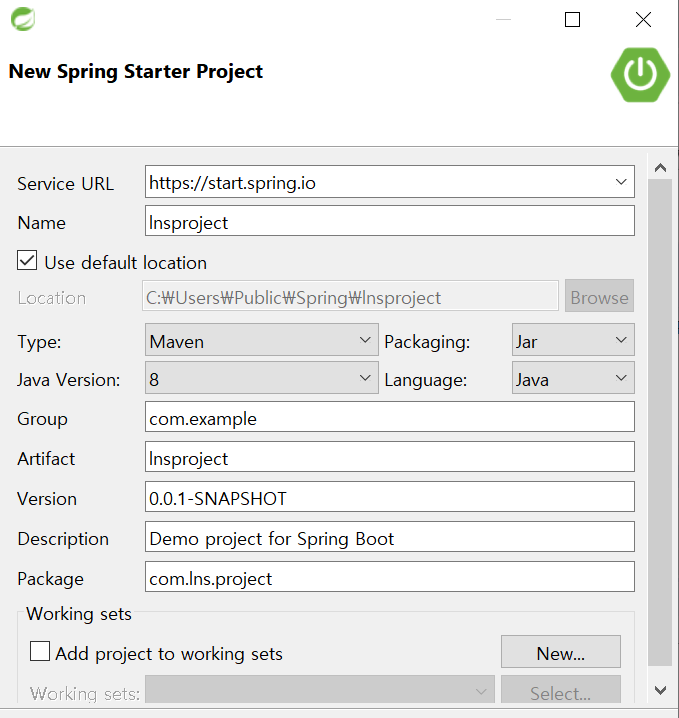Click the Version field 0.0.1-SNAPSHOT
Viewport: 679px width, 718px height.
390,497
